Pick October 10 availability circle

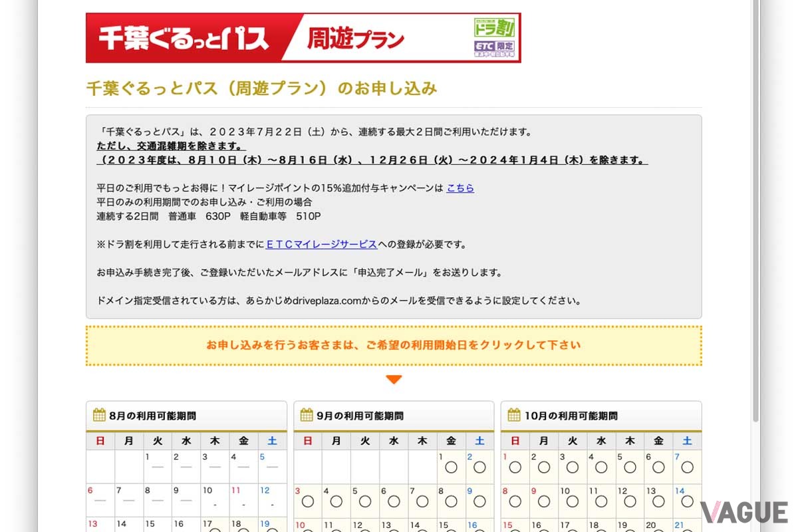tap(572, 501)
